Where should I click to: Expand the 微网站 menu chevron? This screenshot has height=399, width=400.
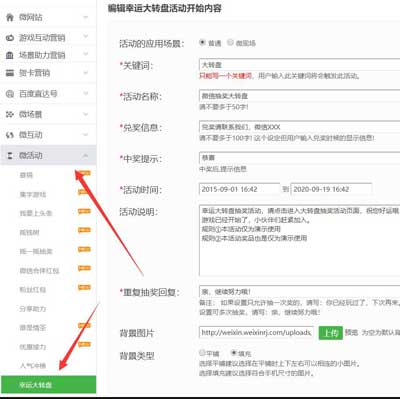86,17
